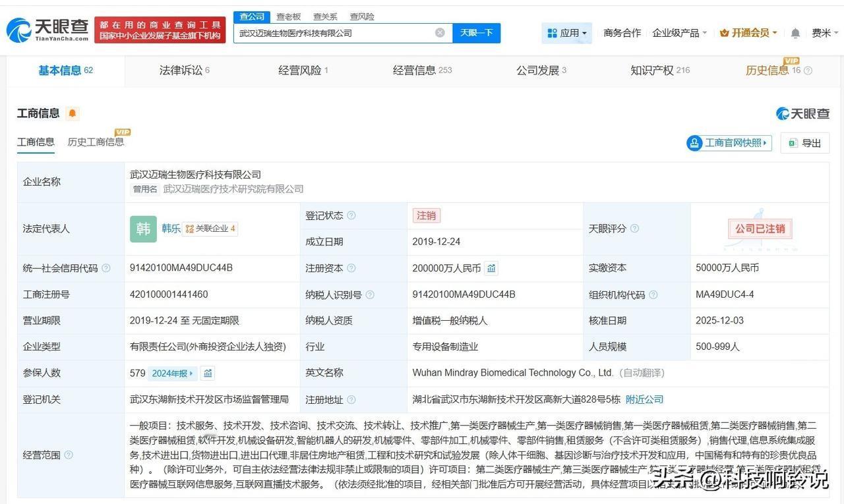Click the industry value 专用设备制造业
The image size is (844, 504).
(x=445, y=347)
